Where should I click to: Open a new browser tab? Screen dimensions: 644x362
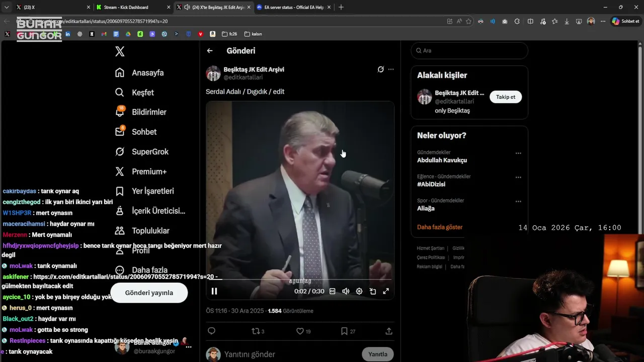pyautogui.click(x=341, y=7)
